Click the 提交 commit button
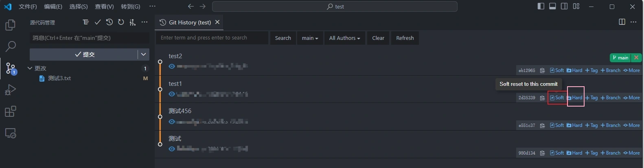 [84, 54]
